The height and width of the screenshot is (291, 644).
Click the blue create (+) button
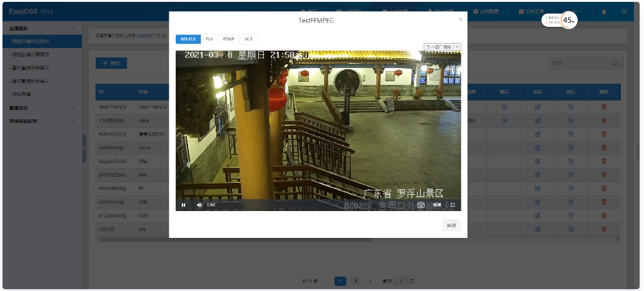[111, 63]
